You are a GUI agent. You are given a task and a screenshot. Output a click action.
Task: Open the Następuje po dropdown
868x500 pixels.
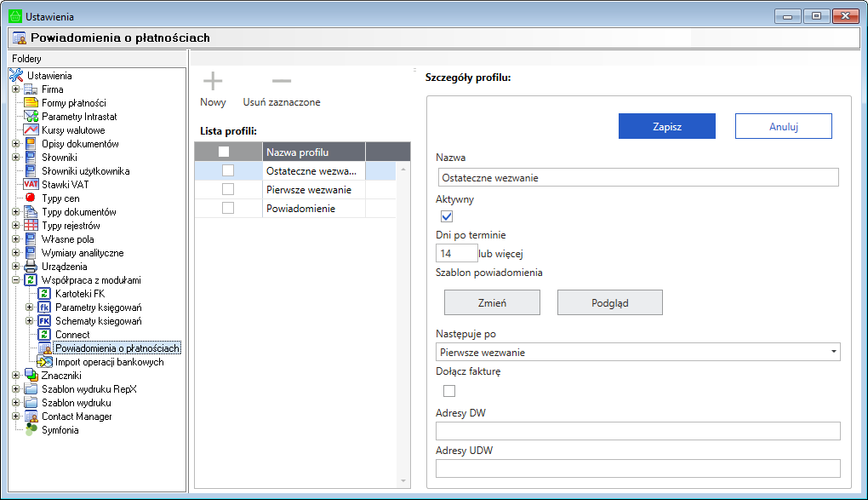pyautogui.click(x=833, y=352)
